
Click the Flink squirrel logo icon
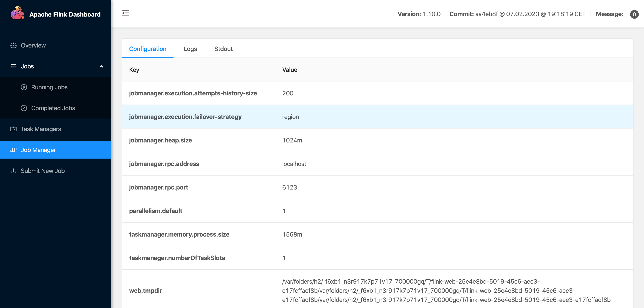[x=17, y=13]
